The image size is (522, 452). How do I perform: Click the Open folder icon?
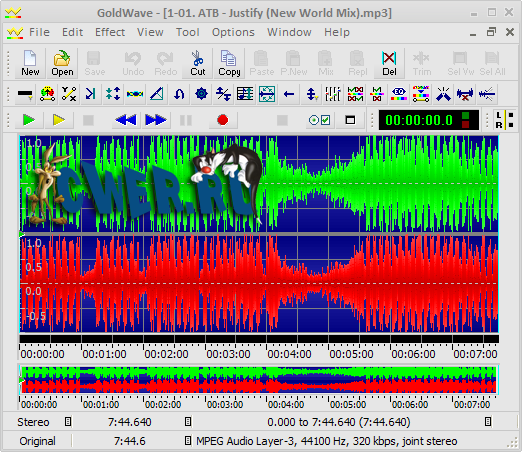tap(62, 63)
